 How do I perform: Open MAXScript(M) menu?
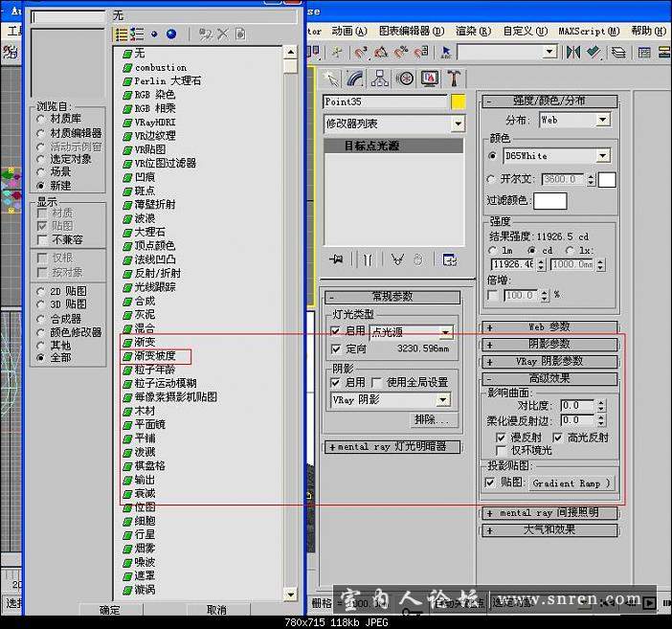pyautogui.click(x=589, y=32)
